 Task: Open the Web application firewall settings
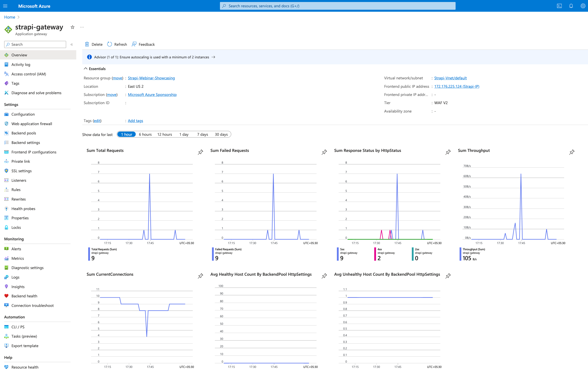(x=32, y=124)
